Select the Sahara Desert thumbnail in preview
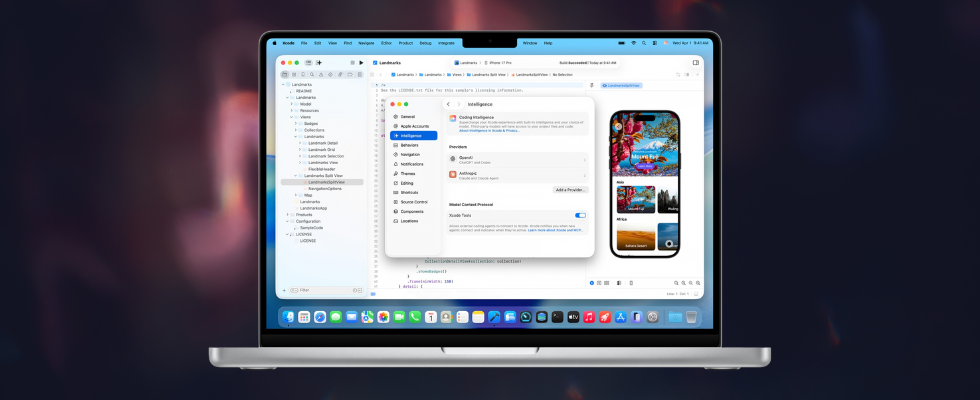 (x=635, y=237)
